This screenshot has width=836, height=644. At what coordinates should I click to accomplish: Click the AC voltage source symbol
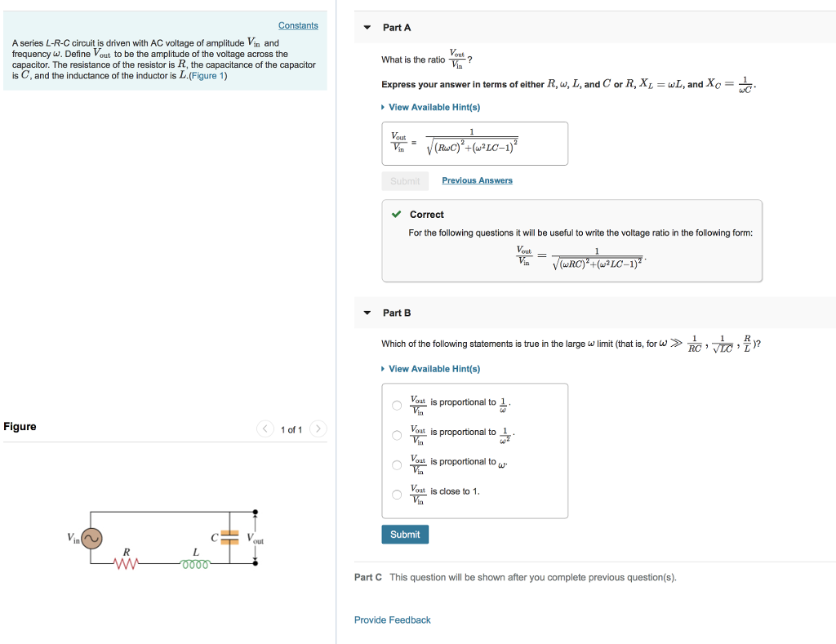(x=90, y=538)
